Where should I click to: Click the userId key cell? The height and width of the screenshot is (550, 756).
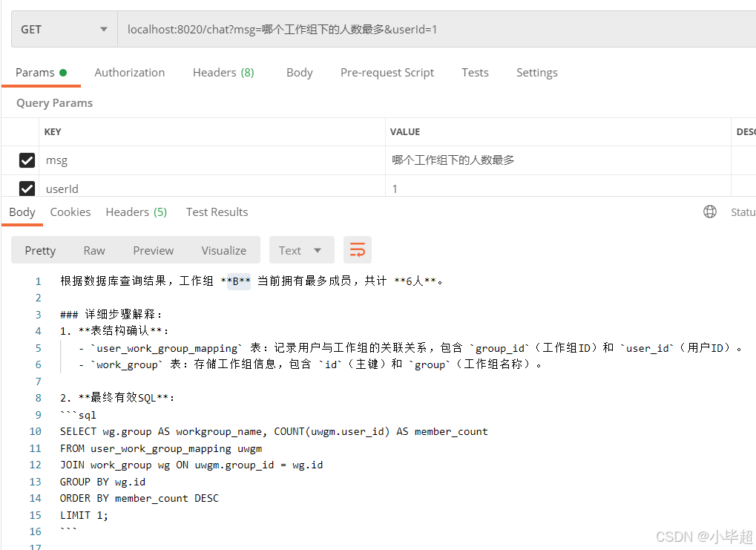tap(212, 186)
